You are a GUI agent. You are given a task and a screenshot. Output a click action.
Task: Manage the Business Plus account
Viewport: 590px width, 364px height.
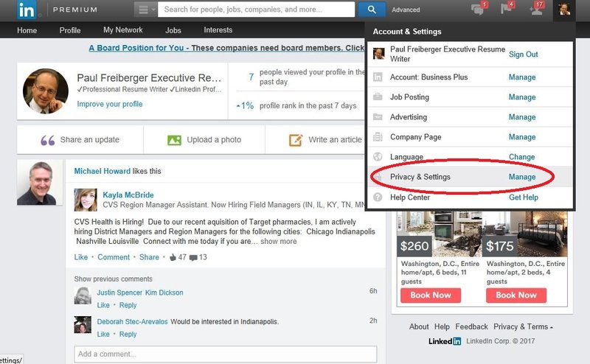(522, 77)
